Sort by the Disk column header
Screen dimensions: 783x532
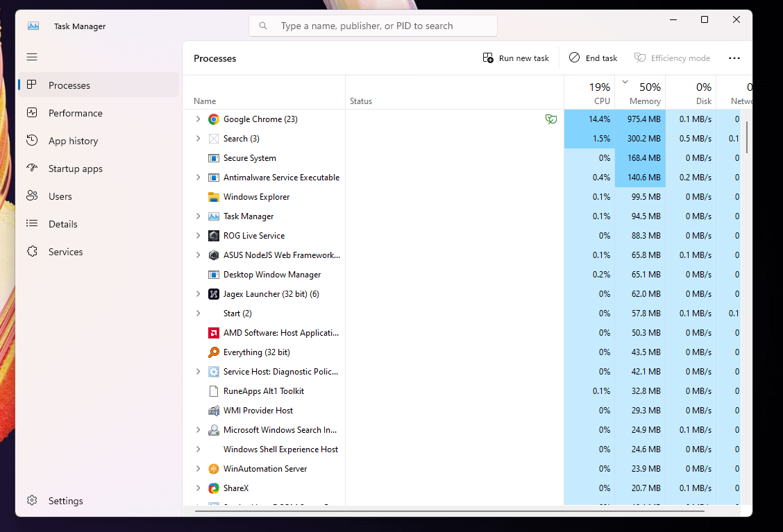[x=691, y=92]
